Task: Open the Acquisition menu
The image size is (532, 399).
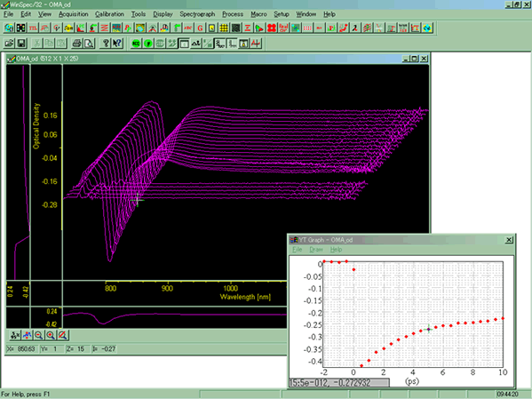Action: pyautogui.click(x=74, y=14)
